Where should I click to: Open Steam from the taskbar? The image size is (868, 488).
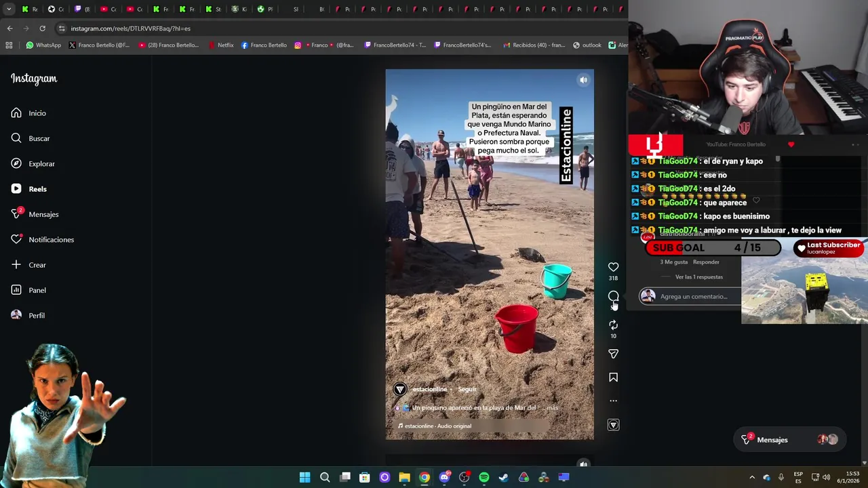504,477
